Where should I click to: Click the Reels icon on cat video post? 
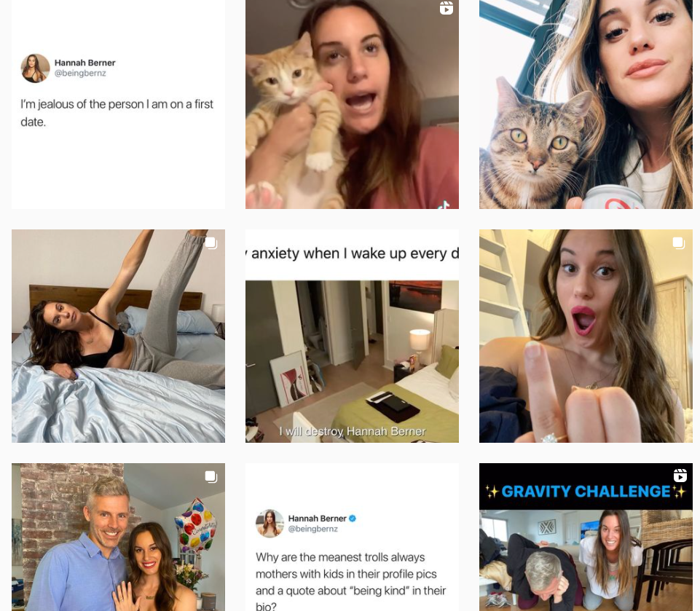pyautogui.click(x=446, y=7)
